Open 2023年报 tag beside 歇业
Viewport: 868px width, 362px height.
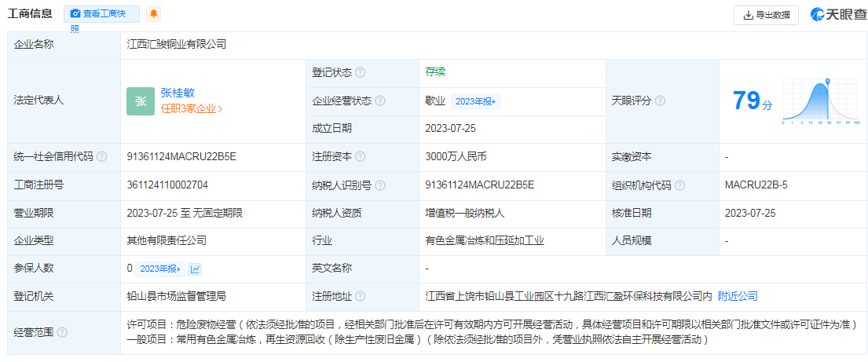[475, 101]
